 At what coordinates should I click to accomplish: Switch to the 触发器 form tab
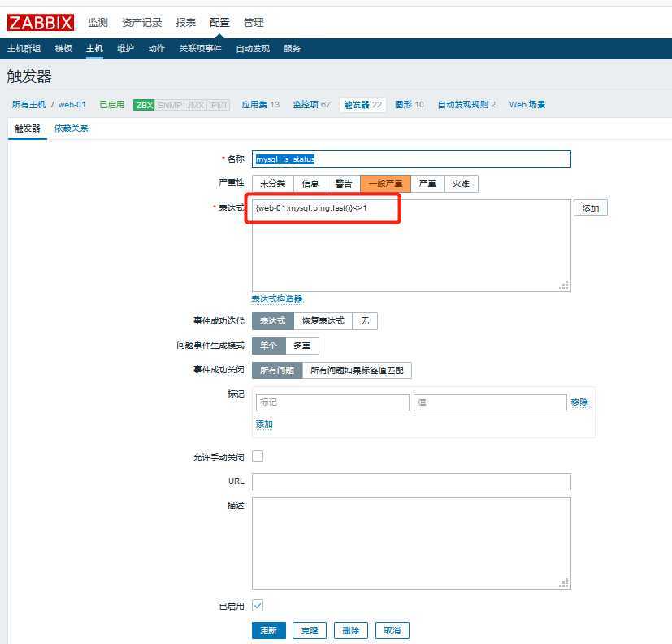pos(28,128)
